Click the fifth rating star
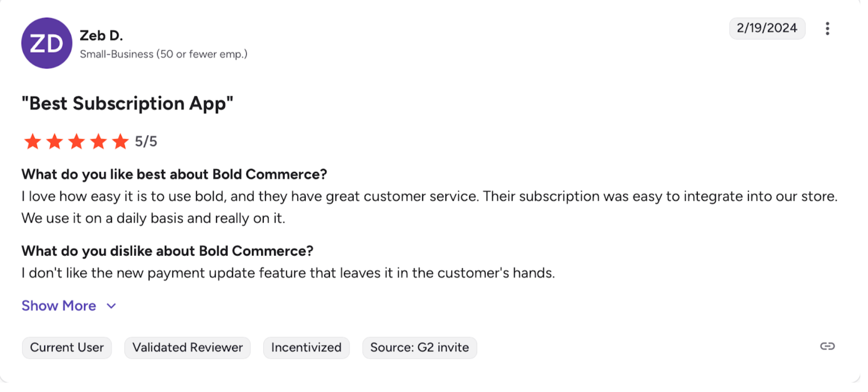This screenshot has height=392, width=868. pyautogui.click(x=120, y=142)
